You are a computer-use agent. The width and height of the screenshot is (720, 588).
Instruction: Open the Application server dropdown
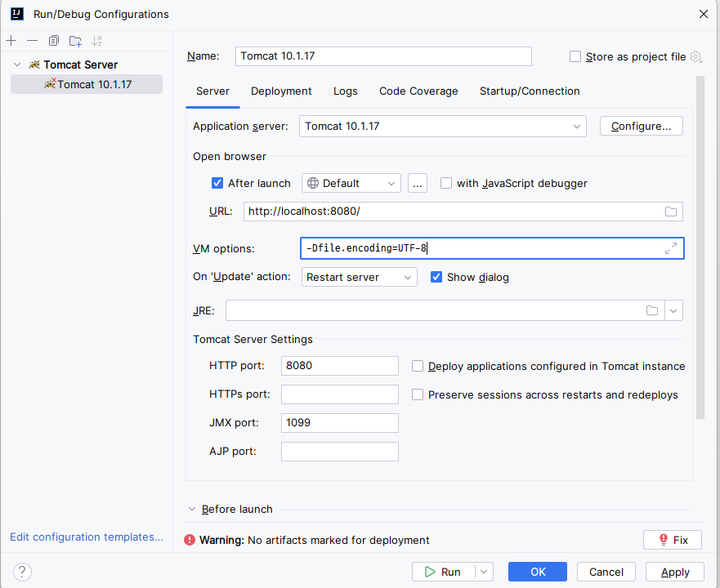pyautogui.click(x=443, y=127)
